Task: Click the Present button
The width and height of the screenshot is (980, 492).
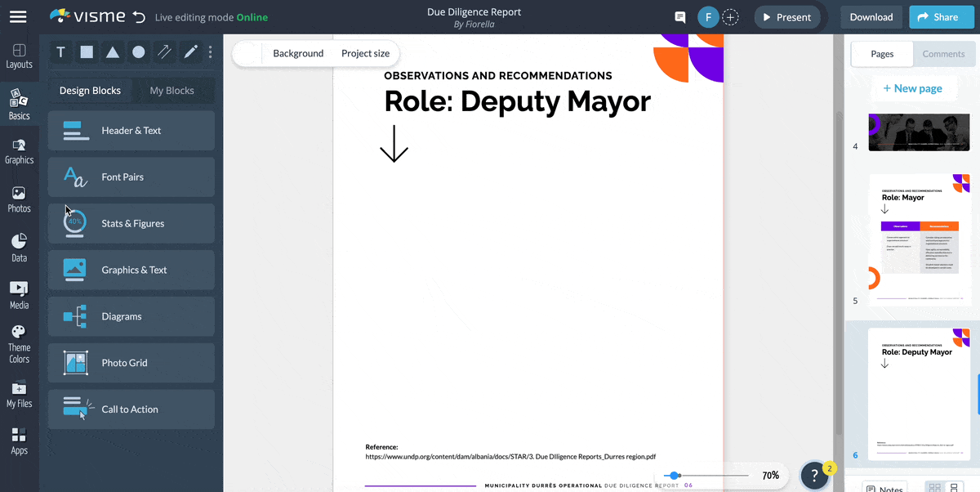Action: [786, 16]
